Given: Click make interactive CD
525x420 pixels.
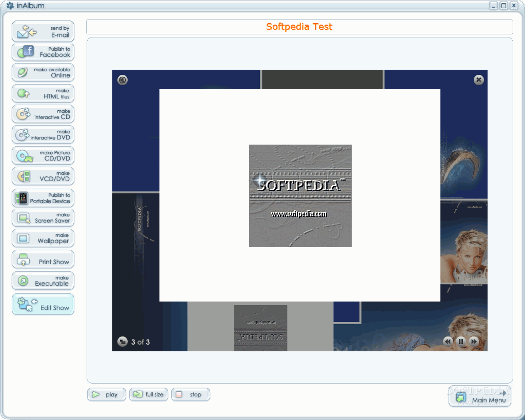Looking at the screenshot, I should 43,114.
